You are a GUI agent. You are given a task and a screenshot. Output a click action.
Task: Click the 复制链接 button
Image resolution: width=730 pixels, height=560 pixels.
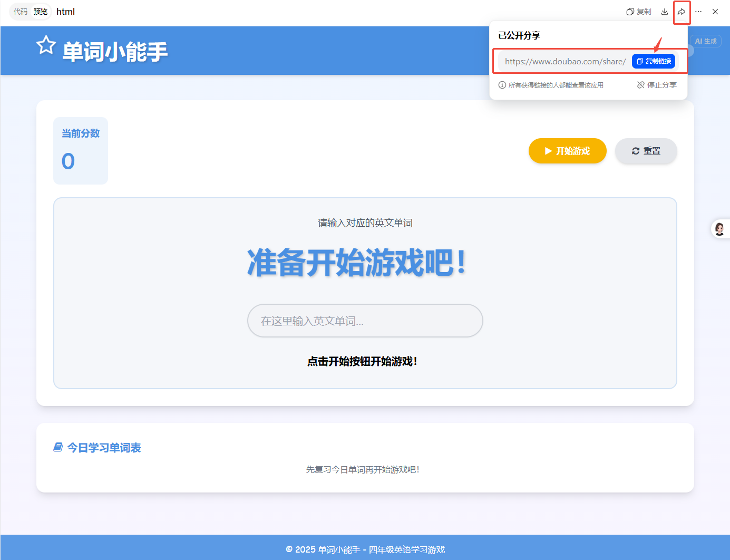(x=654, y=61)
